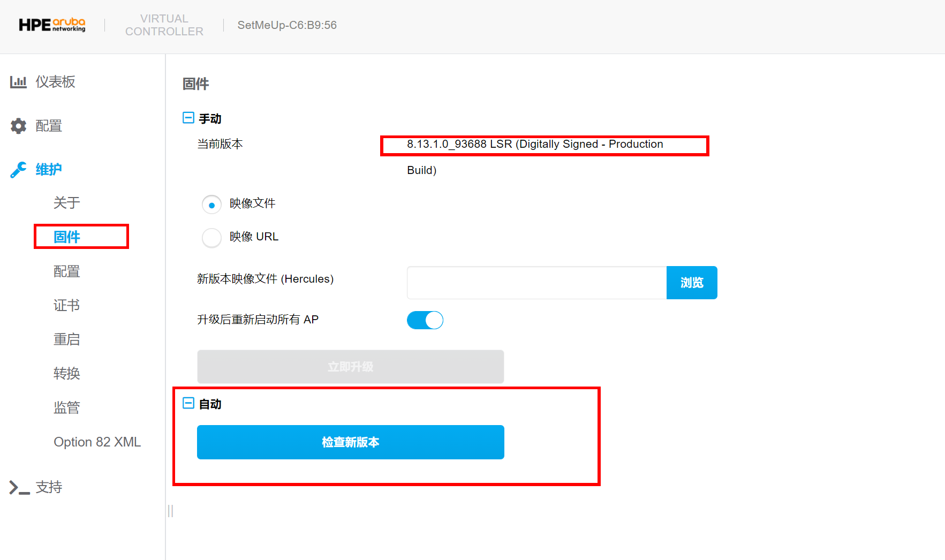
Task: Select the 映像 URL radio option
Action: 211,237
